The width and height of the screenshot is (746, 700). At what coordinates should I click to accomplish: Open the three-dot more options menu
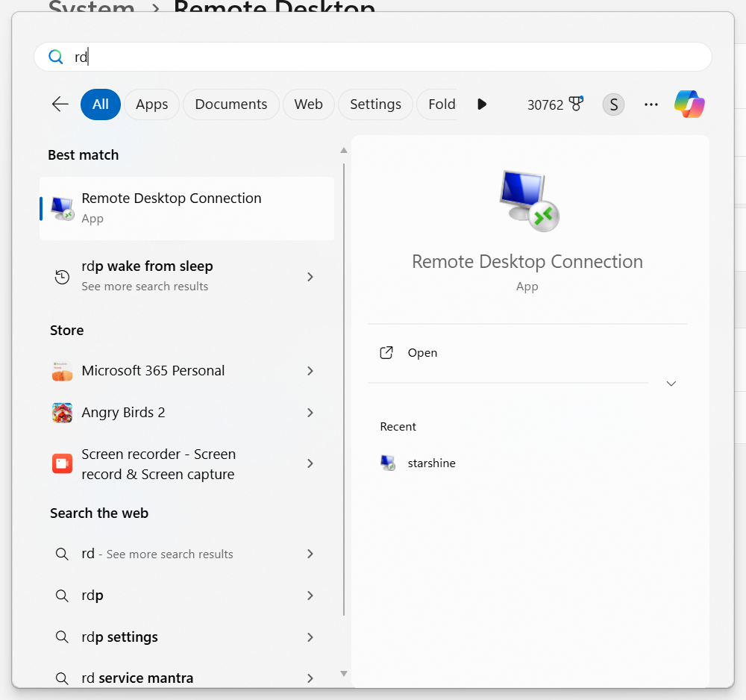(x=651, y=104)
